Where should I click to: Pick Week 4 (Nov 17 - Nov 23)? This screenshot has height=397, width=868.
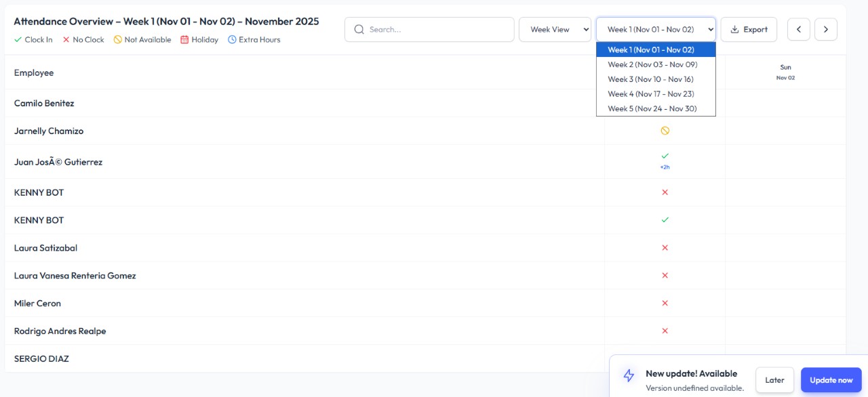651,94
